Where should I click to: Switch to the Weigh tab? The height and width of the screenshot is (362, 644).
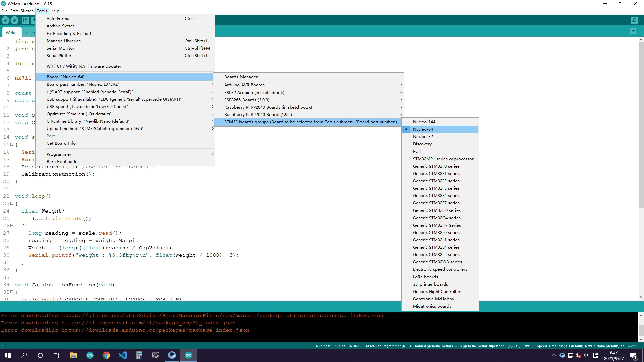click(x=12, y=33)
